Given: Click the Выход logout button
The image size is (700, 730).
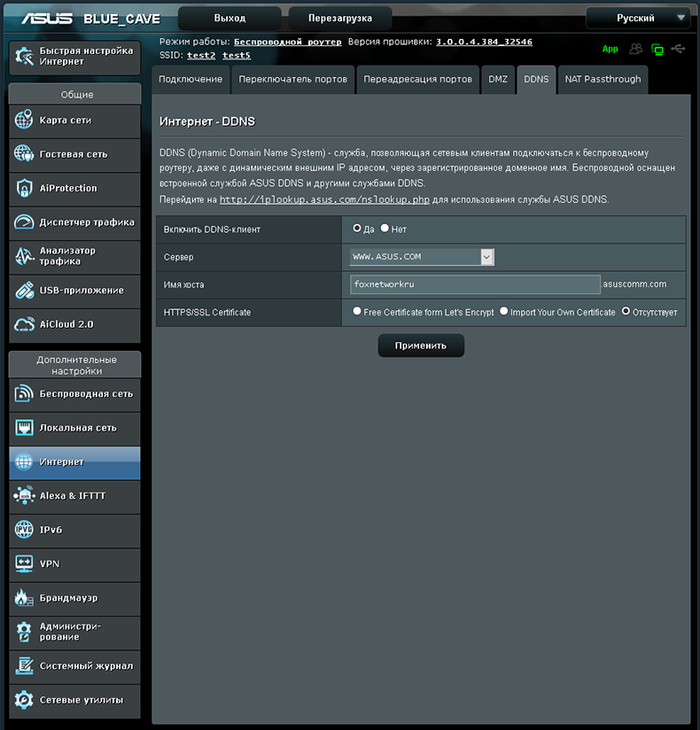Looking at the screenshot, I should pyautogui.click(x=229, y=18).
